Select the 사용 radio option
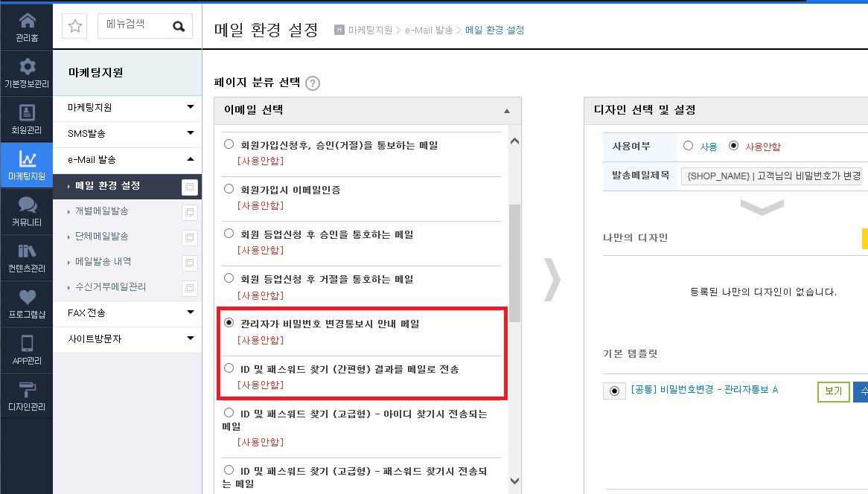868x494 pixels. pyautogui.click(x=688, y=146)
